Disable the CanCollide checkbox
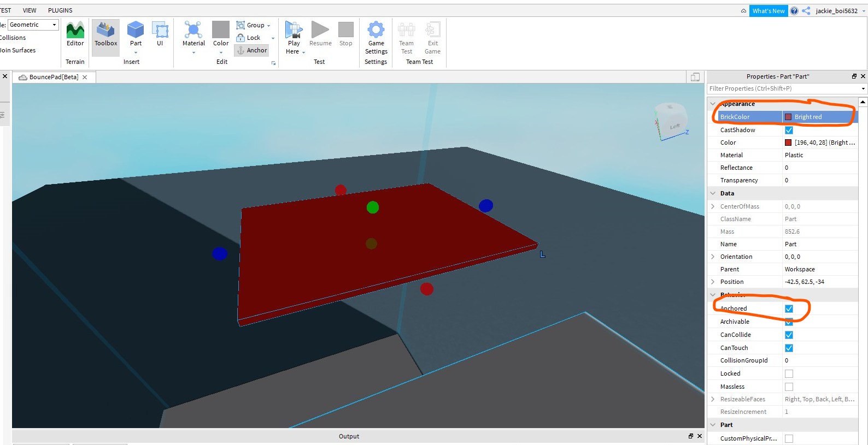Viewport: 868px width, 445px height. 789,335
